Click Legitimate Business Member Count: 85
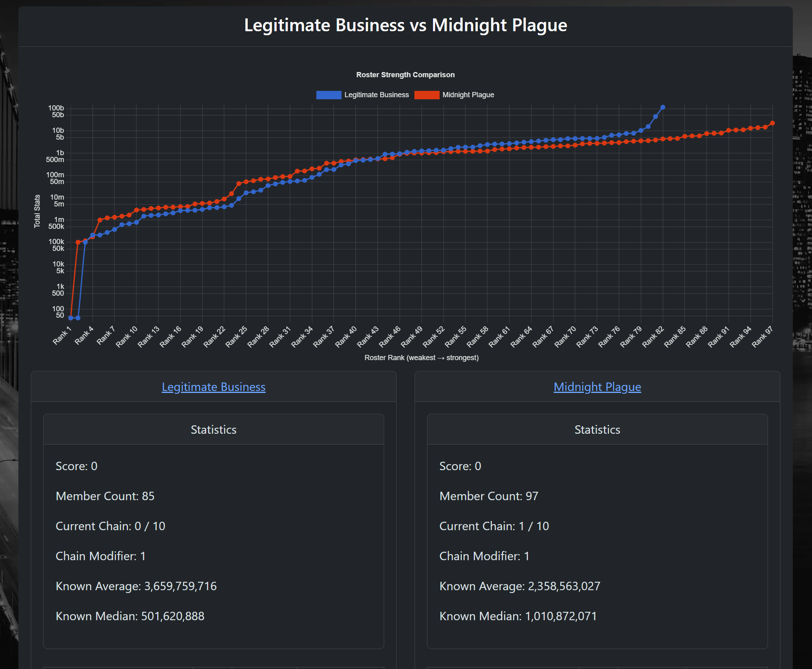Image resolution: width=812 pixels, height=669 pixels. (105, 496)
